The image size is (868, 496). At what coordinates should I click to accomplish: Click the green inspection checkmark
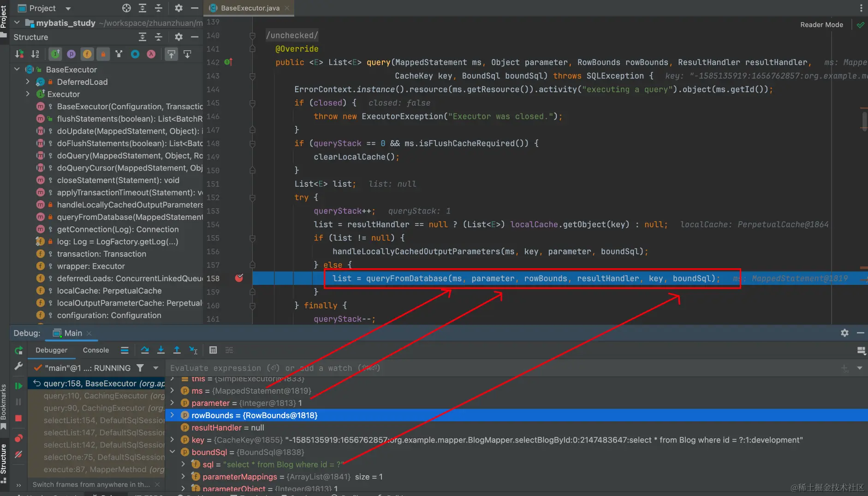[860, 25]
